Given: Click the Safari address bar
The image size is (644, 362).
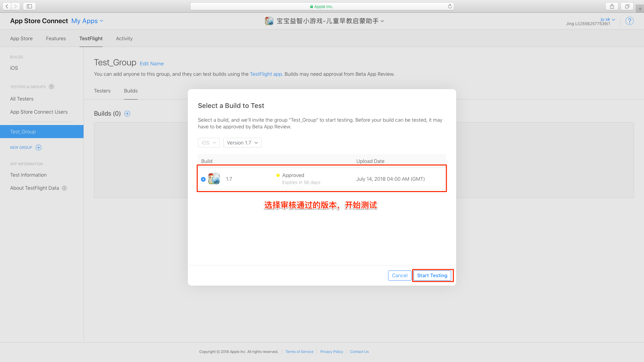Looking at the screenshot, I should coord(322,6).
